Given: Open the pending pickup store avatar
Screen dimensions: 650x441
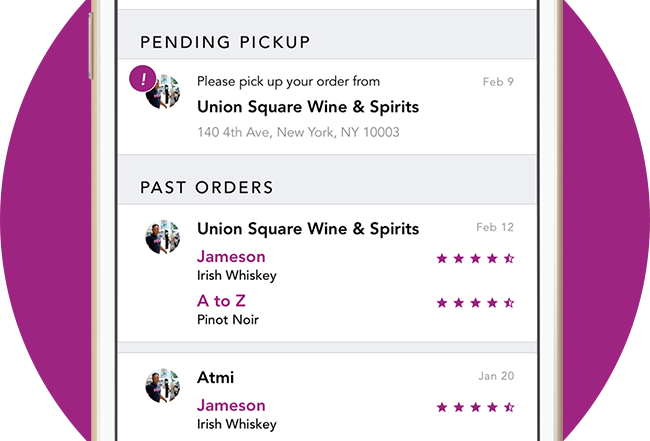Looking at the screenshot, I should coord(163,92).
